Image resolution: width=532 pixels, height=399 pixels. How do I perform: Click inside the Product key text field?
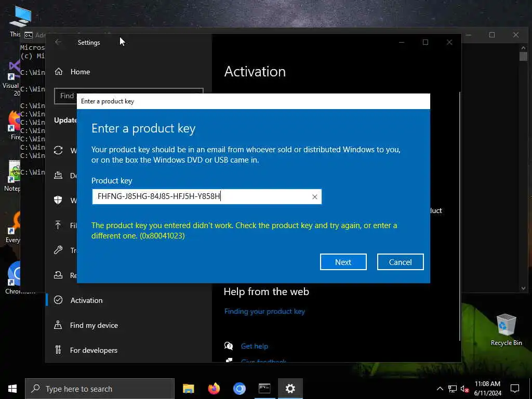[207, 196]
